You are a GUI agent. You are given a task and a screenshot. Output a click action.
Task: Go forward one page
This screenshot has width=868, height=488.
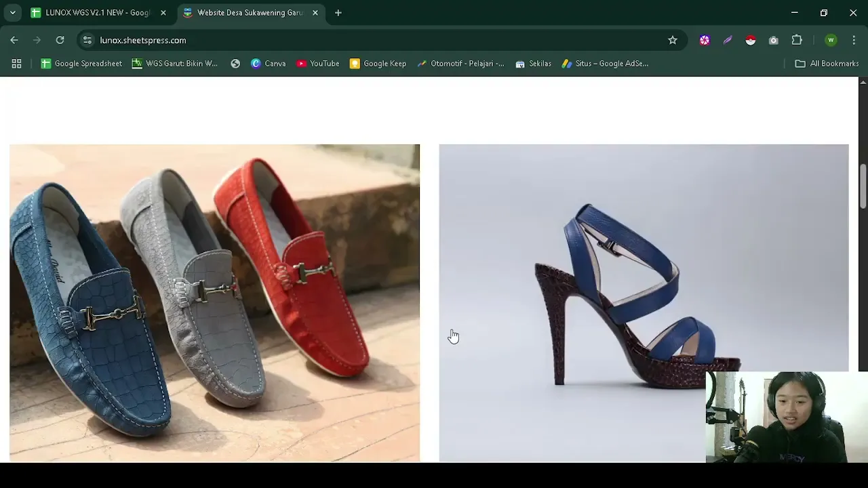37,40
